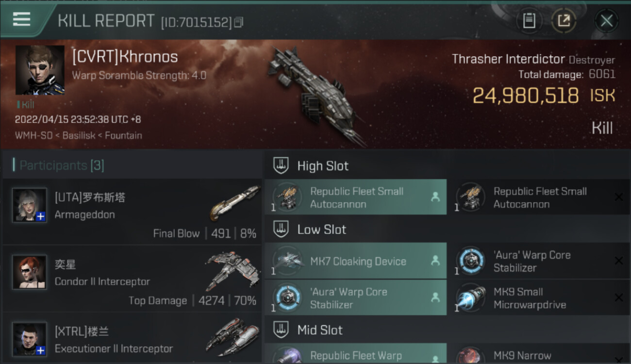Select the Condor II Interceptor ship image
Screen dimensions: 631x364
pos(232,271)
